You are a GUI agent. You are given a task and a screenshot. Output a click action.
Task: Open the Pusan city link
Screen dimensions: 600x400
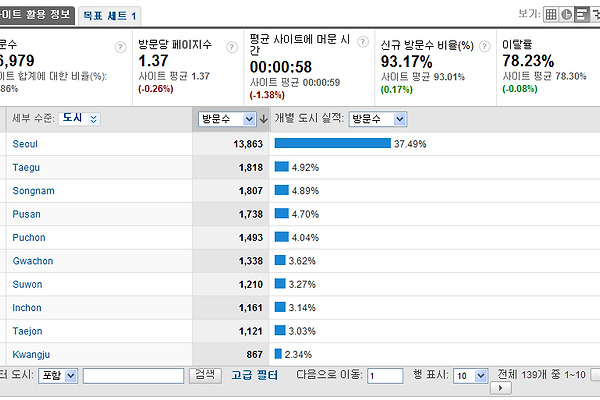pos(26,214)
